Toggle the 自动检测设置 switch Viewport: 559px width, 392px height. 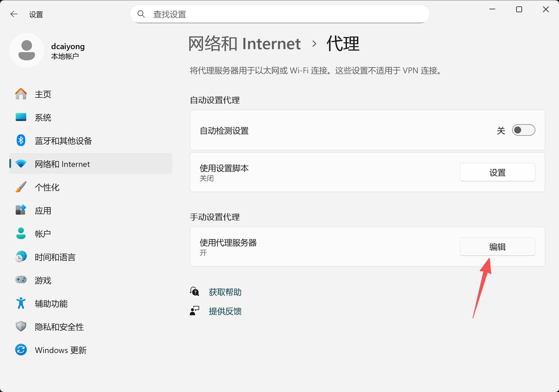click(523, 130)
